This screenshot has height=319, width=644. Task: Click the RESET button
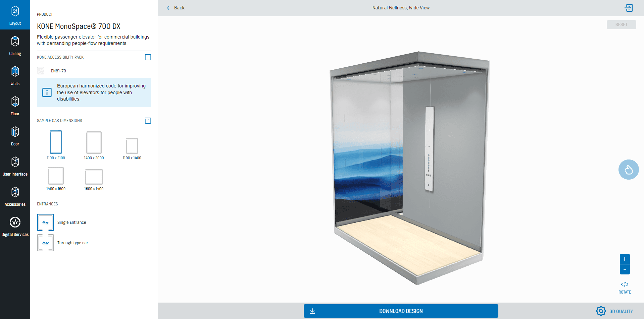[x=621, y=24]
